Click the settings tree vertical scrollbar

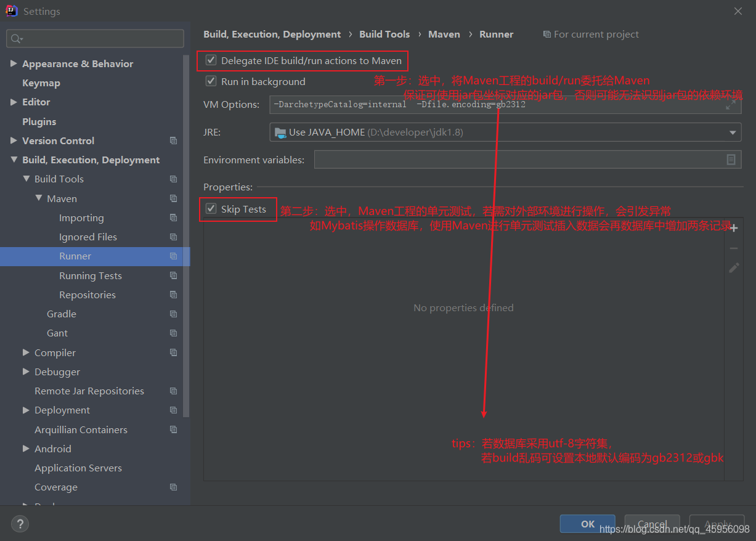click(x=186, y=236)
